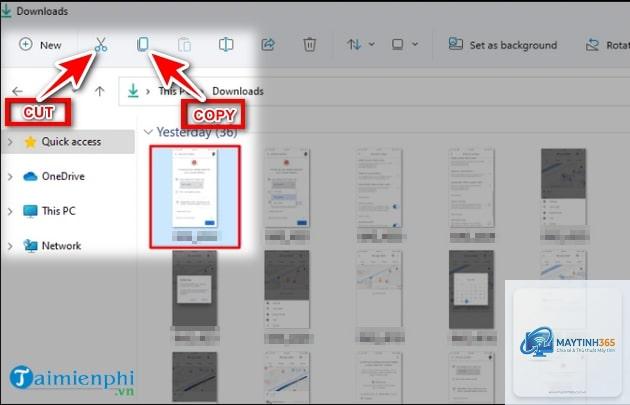
Task: Click the up one level arrow
Action: tap(99, 91)
